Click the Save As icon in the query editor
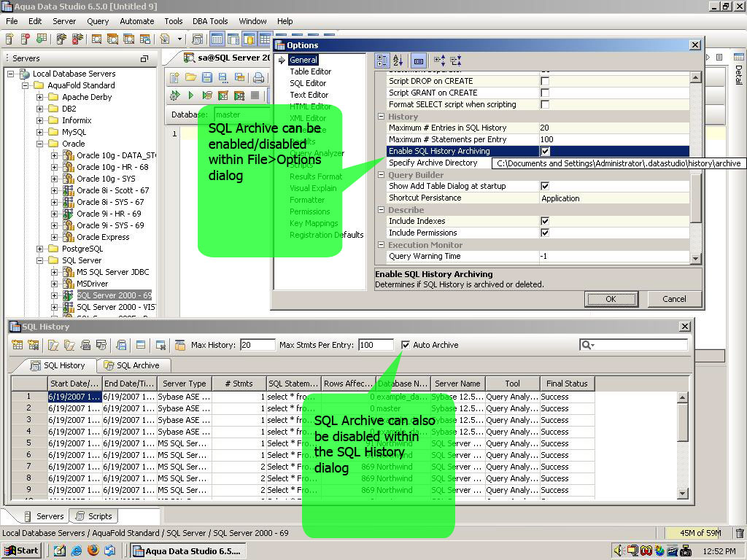The width and height of the screenshot is (747, 560). point(223,77)
